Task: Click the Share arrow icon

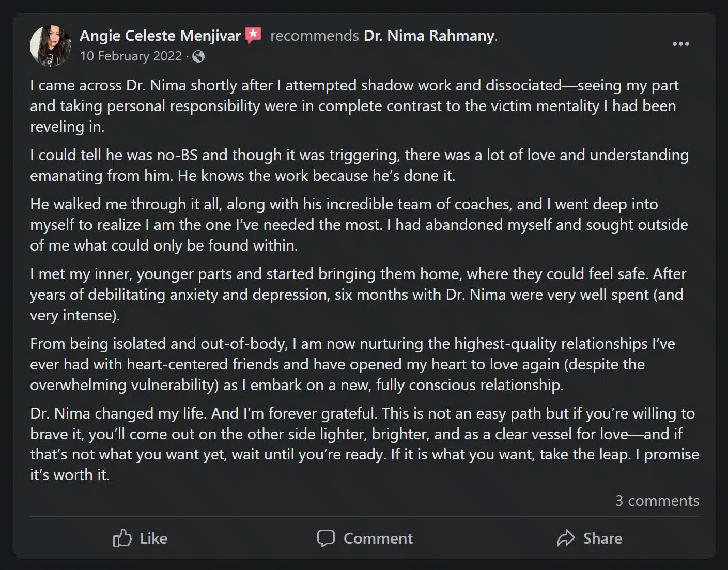Action: pos(566,538)
